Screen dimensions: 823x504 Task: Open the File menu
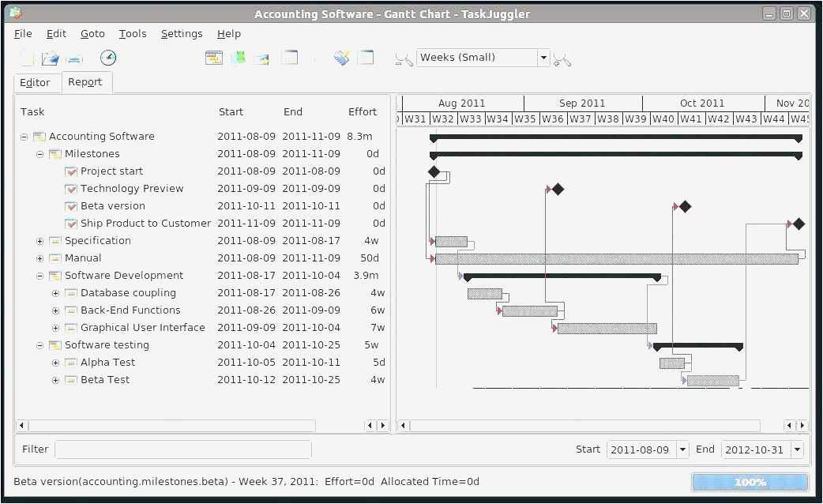(x=23, y=34)
